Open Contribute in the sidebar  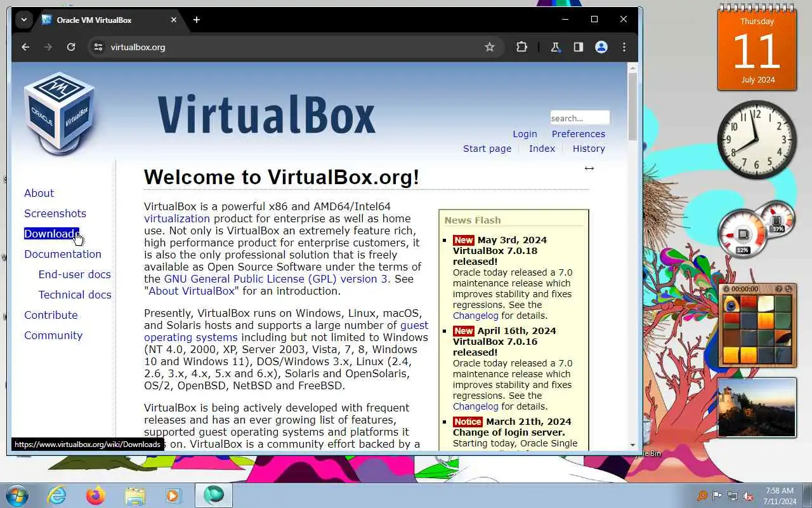51,315
